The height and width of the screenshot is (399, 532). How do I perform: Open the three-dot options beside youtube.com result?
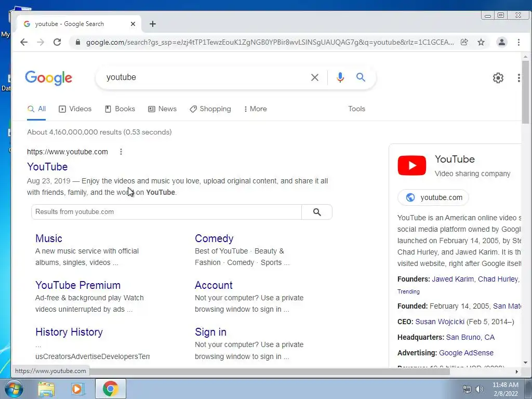tap(121, 152)
